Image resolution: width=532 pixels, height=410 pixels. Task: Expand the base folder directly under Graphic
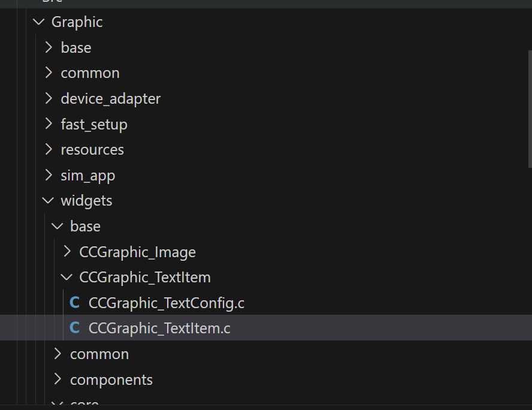coord(49,47)
